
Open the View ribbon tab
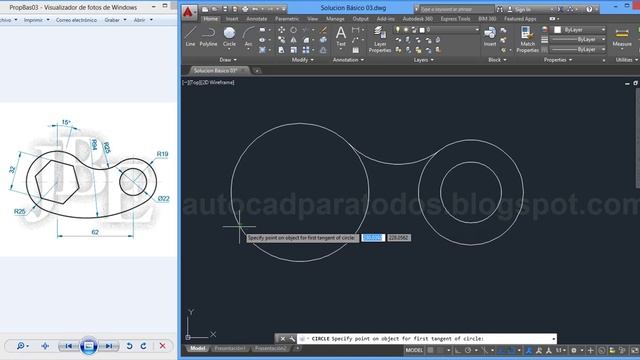(x=312, y=19)
